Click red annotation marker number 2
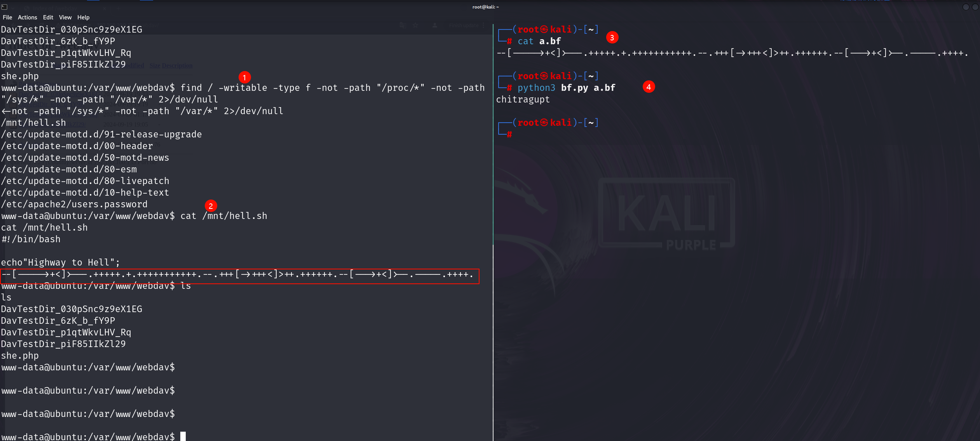The image size is (980, 441). [211, 206]
